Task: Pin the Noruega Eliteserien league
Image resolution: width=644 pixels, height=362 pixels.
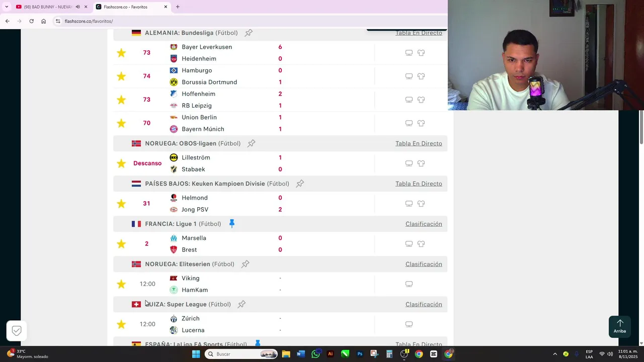Action: coord(245,264)
